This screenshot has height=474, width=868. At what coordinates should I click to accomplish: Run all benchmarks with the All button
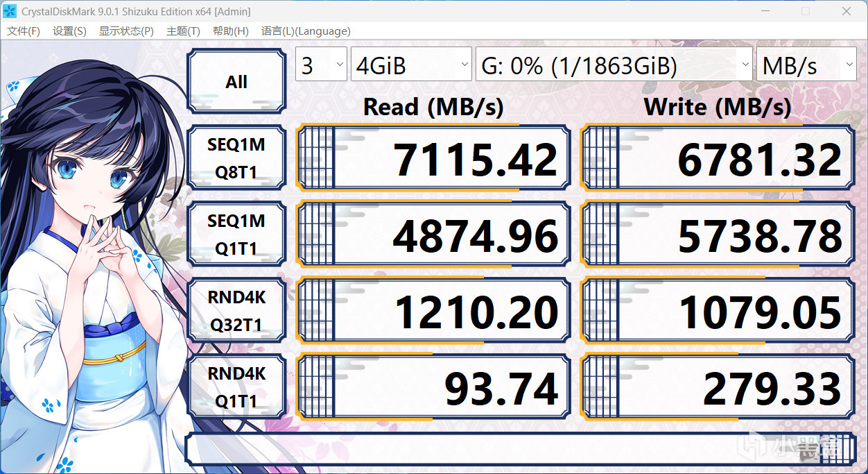tap(236, 82)
